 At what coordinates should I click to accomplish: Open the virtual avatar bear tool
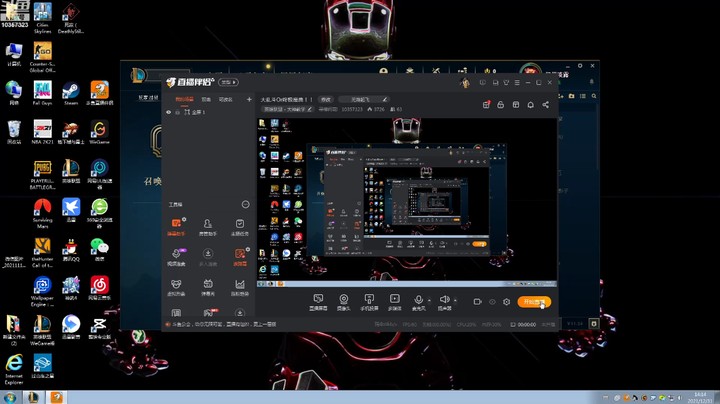[x=176, y=287]
